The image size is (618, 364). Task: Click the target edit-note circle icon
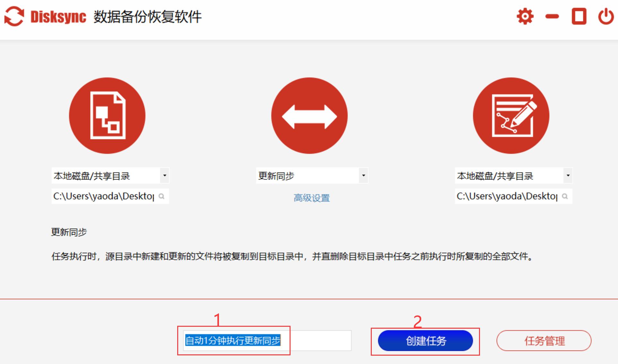click(511, 116)
